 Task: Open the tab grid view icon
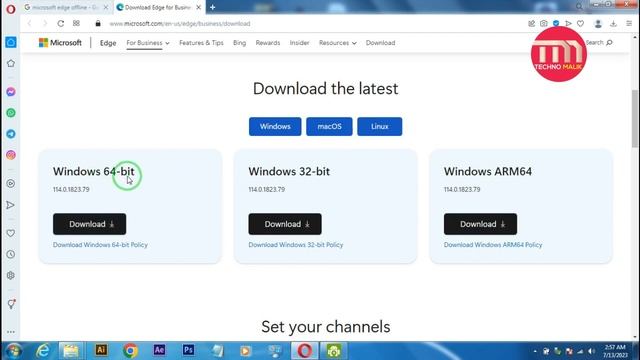tap(76, 24)
